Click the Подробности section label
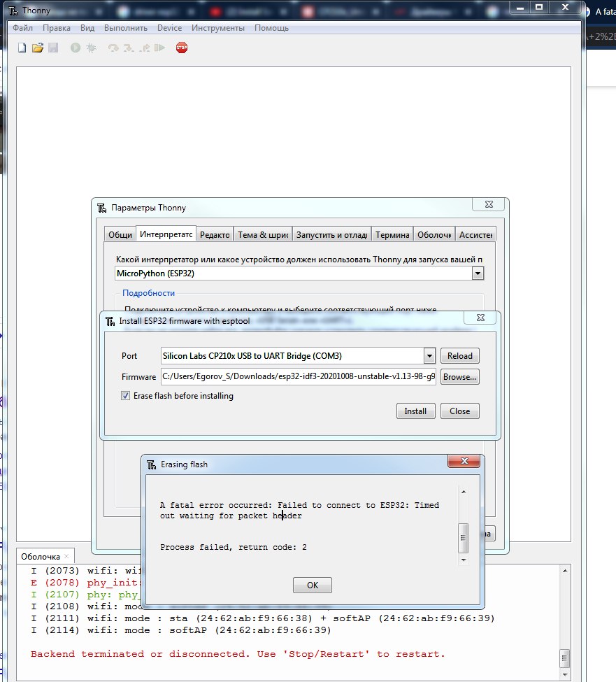 click(149, 293)
